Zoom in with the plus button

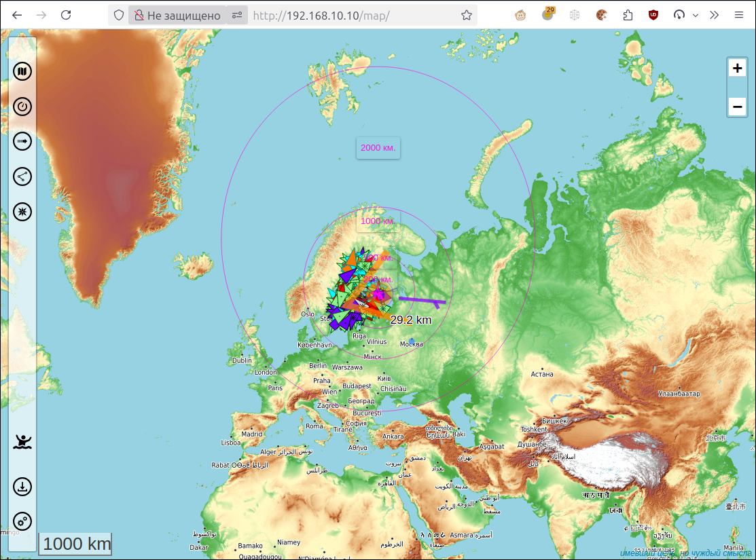(737, 68)
